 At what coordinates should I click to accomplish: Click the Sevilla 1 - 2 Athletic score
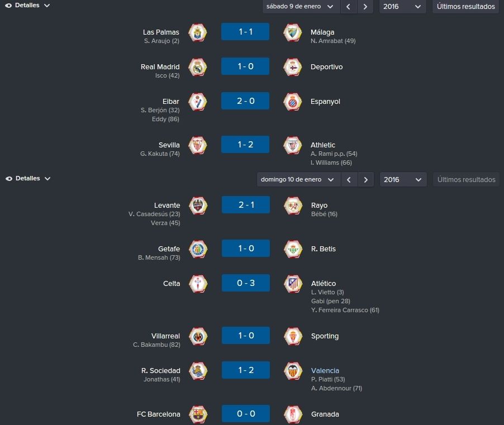tap(245, 145)
